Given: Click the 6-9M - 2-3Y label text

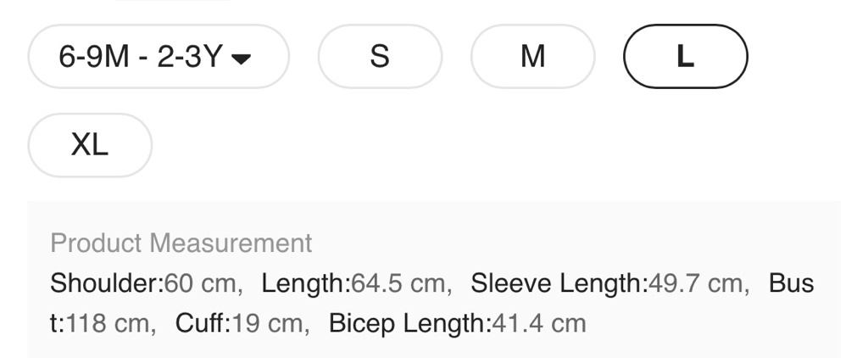Looking at the screenshot, I should coord(140,57).
